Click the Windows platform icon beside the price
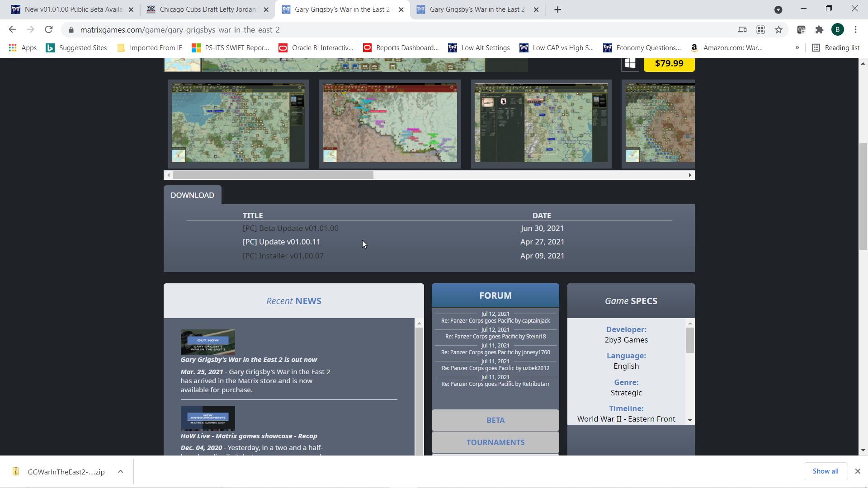This screenshot has height=488, width=868. point(630,64)
